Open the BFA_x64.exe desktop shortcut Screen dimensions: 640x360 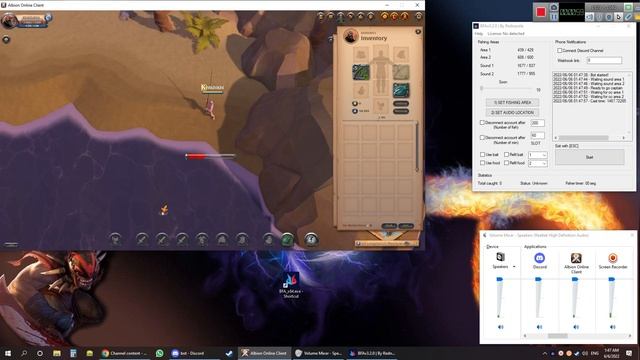point(291,285)
